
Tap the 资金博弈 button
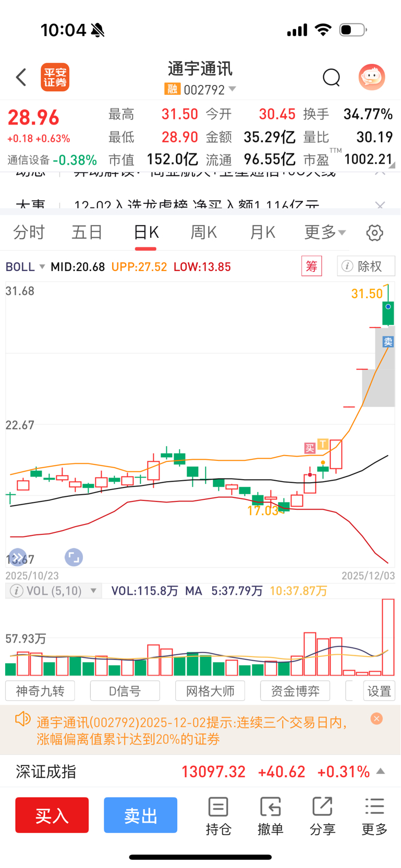[x=295, y=691]
